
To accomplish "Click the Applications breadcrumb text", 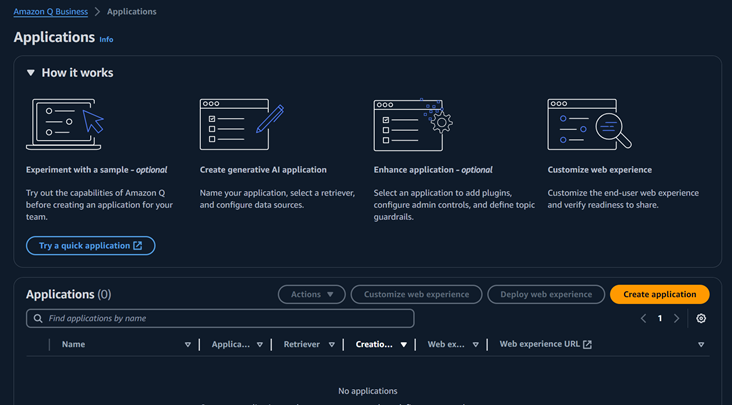I will tap(132, 12).
